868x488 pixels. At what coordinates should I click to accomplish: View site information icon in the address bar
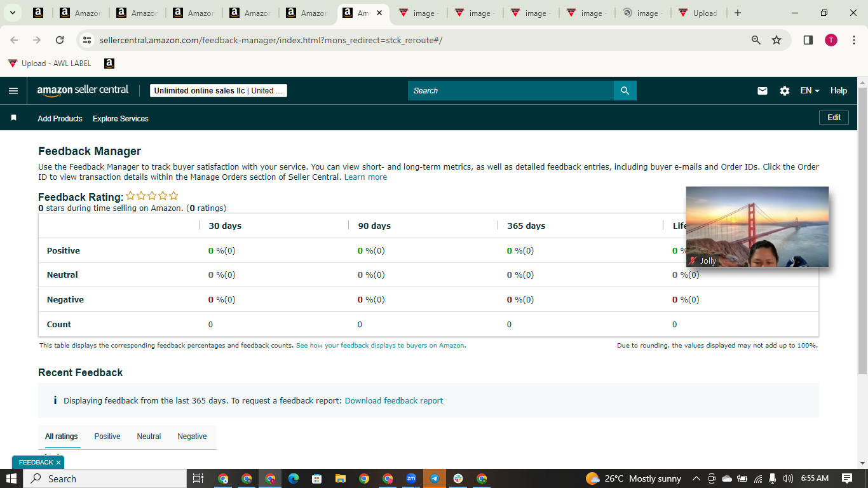coord(88,40)
